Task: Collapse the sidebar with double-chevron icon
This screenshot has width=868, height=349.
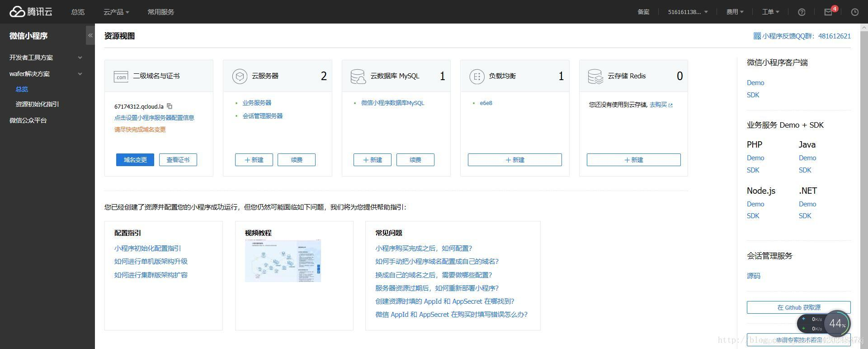Action: (90, 35)
